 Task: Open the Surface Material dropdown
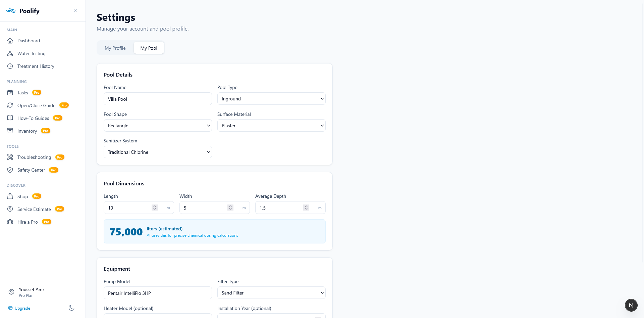(x=271, y=126)
